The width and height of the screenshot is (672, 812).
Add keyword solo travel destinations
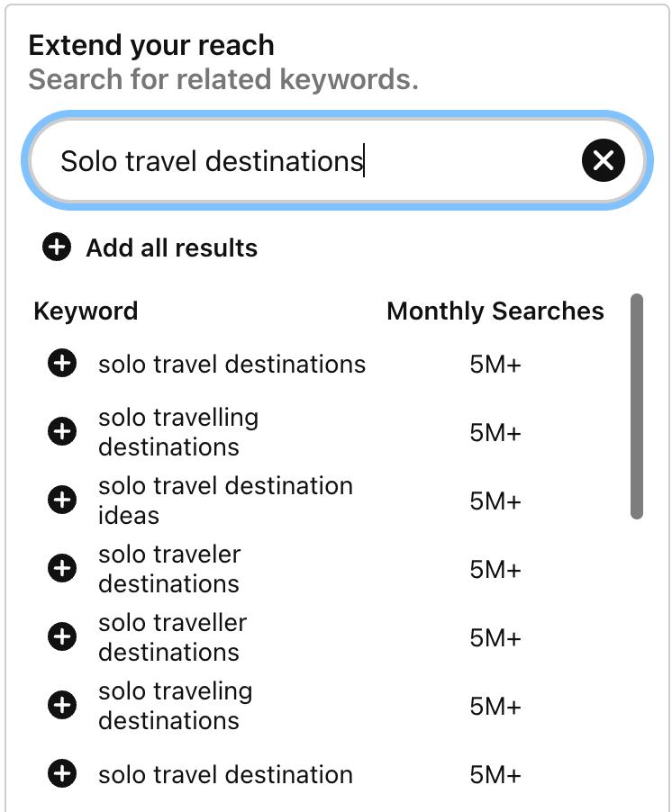tap(62, 363)
